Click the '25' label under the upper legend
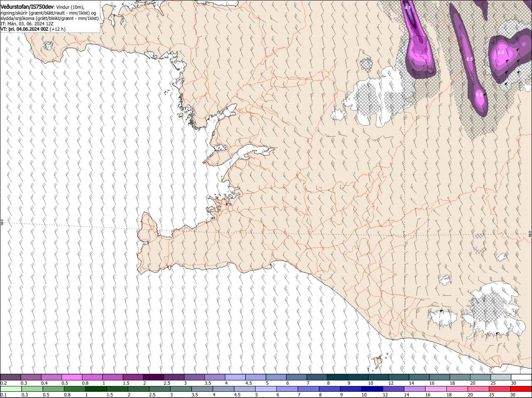Image resolution: width=532 pixels, height=398 pixels. point(493,383)
